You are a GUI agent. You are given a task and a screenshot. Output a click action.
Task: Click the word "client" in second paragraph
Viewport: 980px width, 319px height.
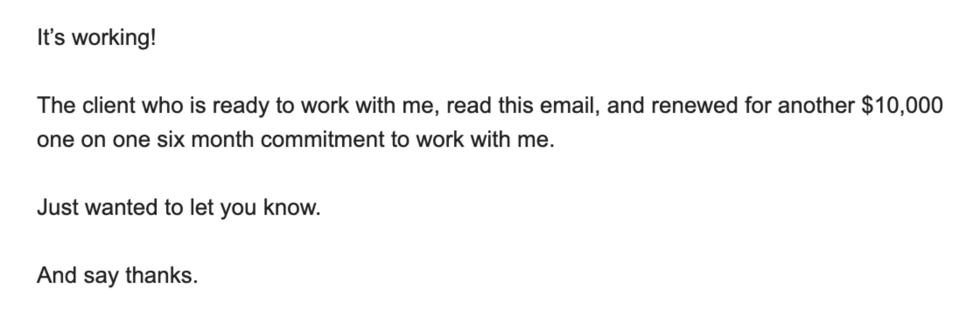pos(108,106)
